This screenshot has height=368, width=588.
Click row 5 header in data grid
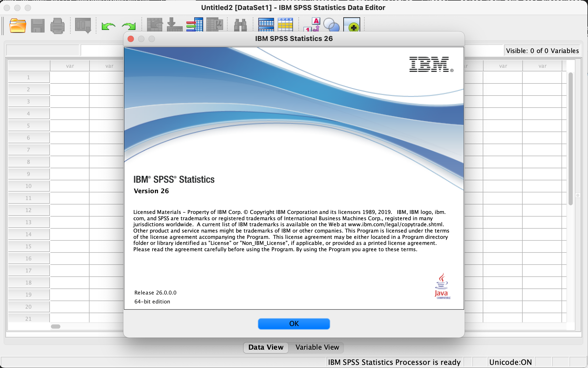pos(29,126)
